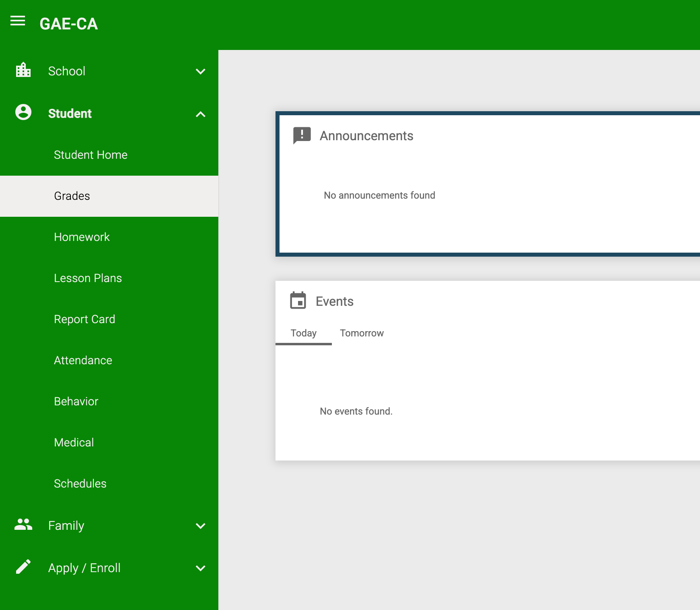Go to the Attendance section

83,360
